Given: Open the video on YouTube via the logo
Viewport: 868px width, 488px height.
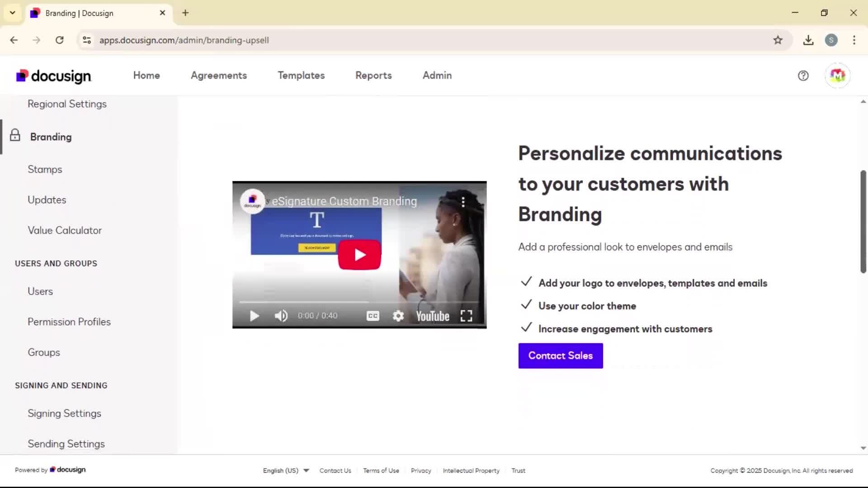Looking at the screenshot, I should tap(433, 316).
